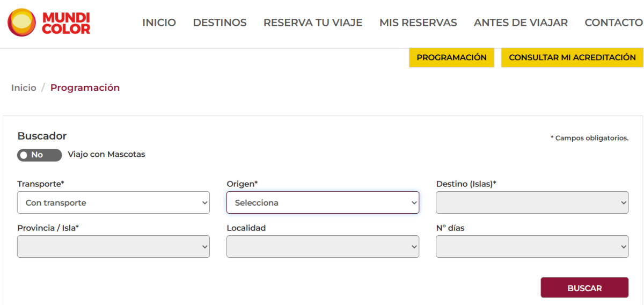Open RESERVA TU VIAJE page
The image size is (644, 305).
click(313, 23)
